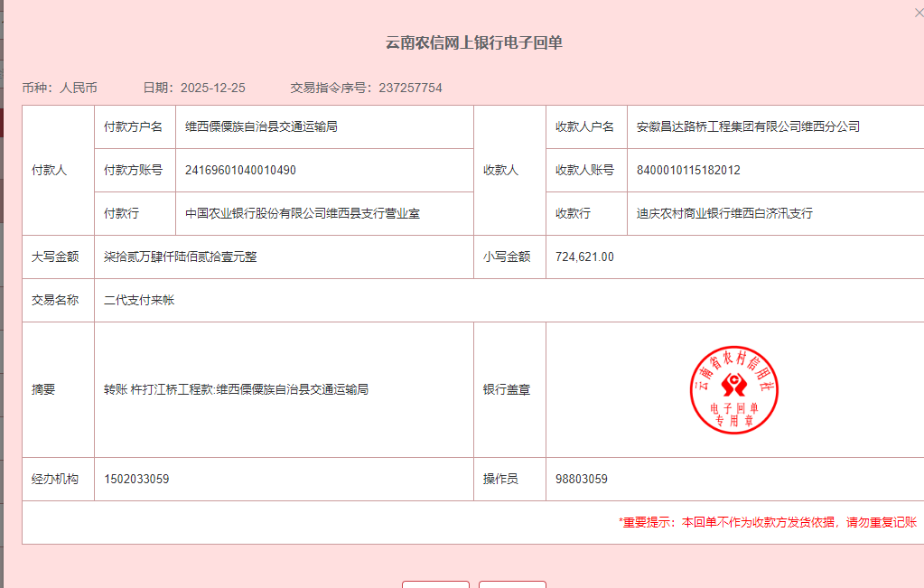Click the red bank seal stamp image

pyautogui.click(x=733, y=389)
